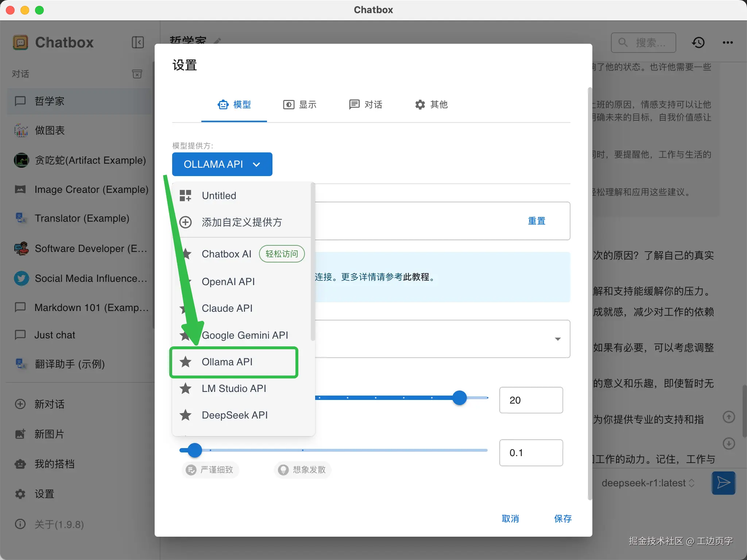
Task: Click the context message count field showing 20
Action: [531, 400]
